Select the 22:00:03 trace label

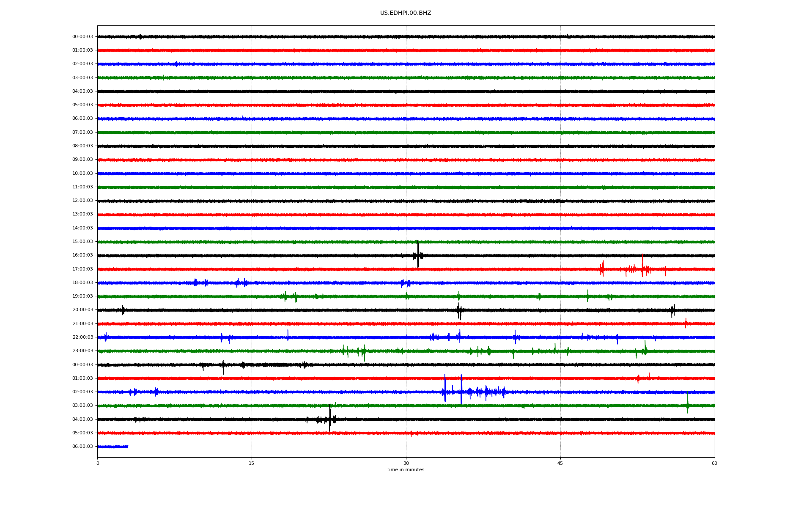[x=82, y=337]
